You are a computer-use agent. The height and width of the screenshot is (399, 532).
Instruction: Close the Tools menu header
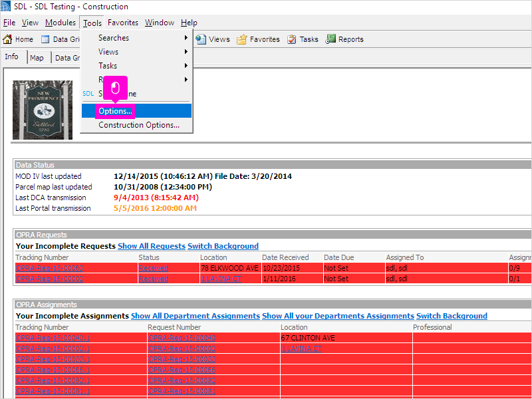[92, 23]
